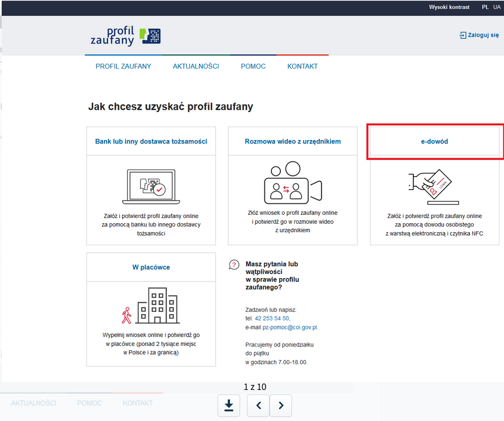Click text 'w godzinach 7.00-18.00.'

click(x=276, y=362)
